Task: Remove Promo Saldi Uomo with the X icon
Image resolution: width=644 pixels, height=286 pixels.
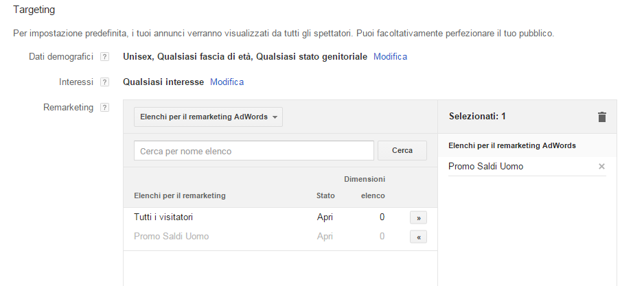Action: (602, 166)
